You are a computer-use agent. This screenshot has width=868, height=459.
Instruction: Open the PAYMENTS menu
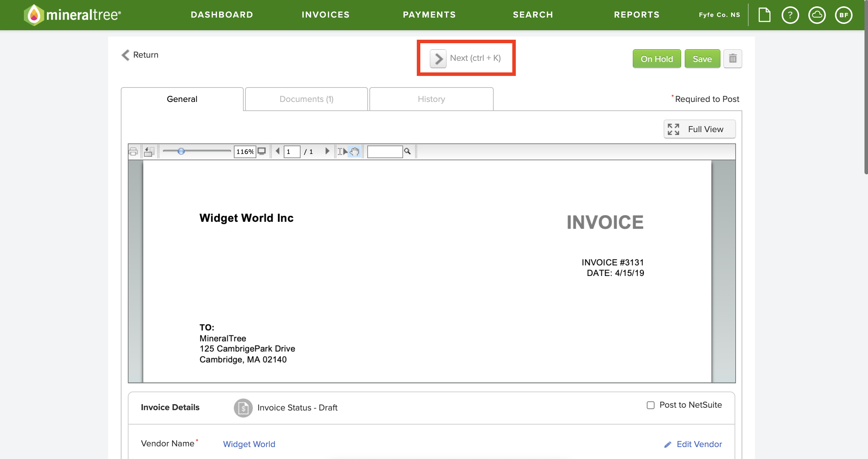(429, 15)
